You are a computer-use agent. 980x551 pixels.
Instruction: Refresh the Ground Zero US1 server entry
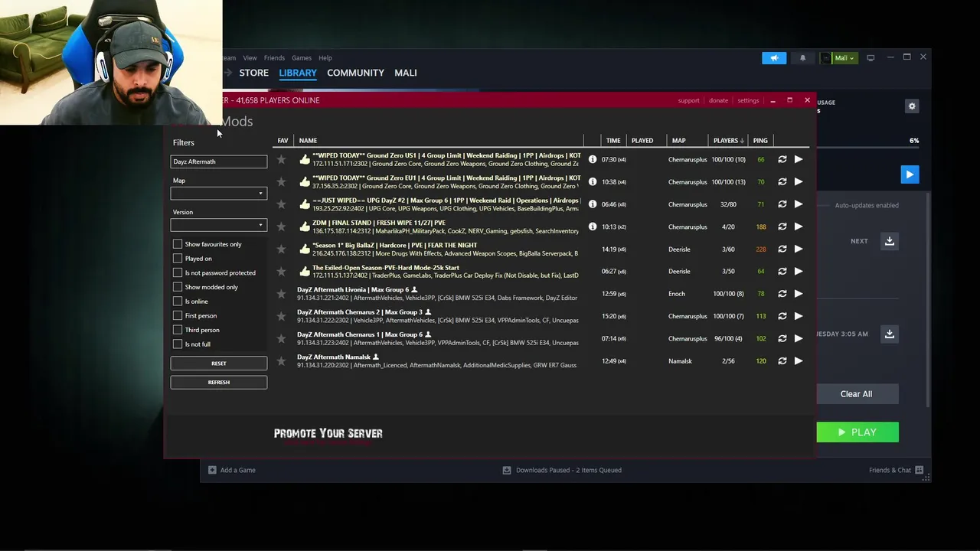(782, 159)
